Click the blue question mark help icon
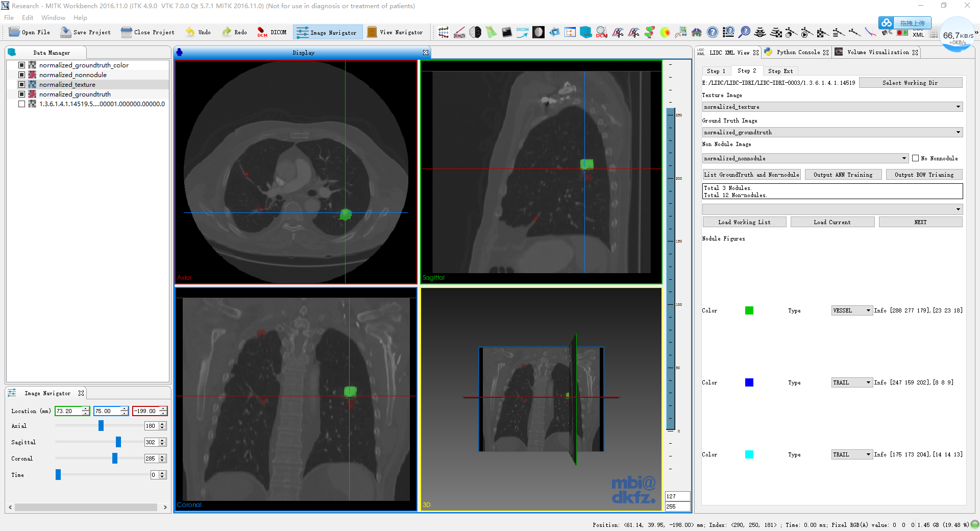The height and width of the screenshot is (531, 980). tap(713, 32)
